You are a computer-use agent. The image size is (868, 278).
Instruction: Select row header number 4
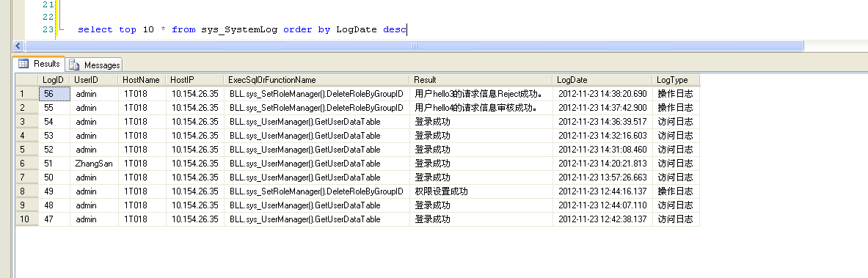click(x=26, y=135)
